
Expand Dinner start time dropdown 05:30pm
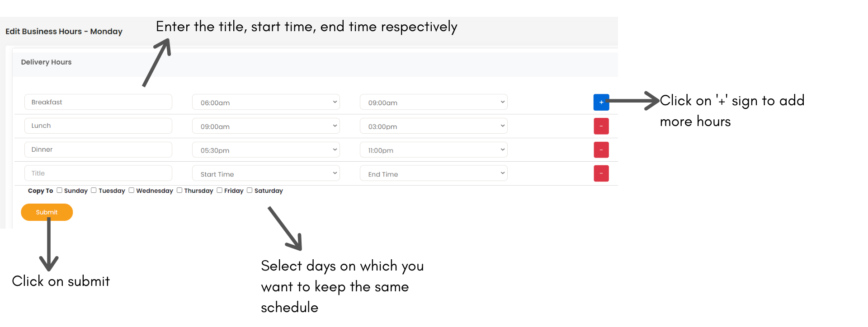[x=266, y=150]
